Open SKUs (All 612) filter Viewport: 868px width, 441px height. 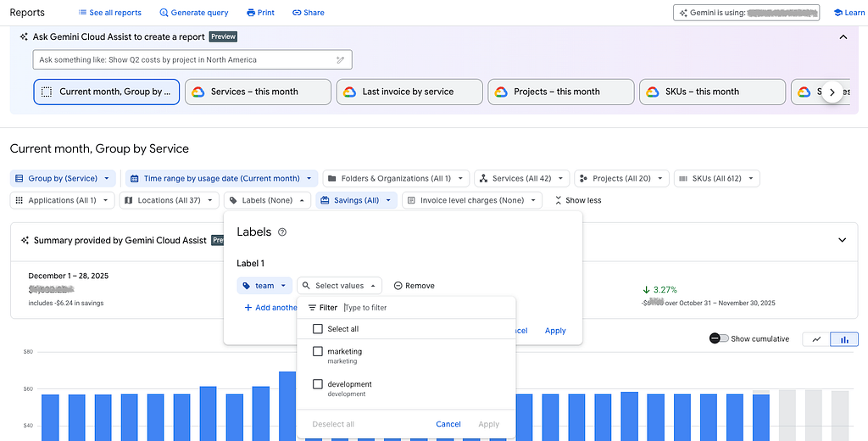click(717, 178)
